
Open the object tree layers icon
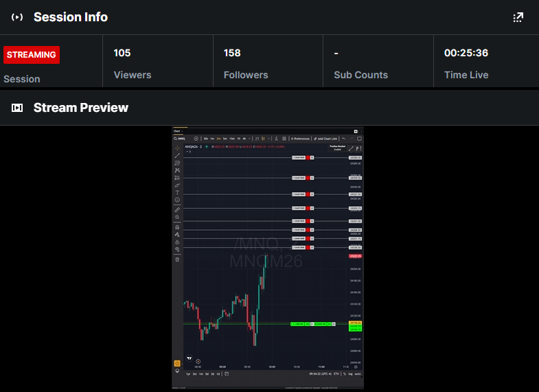coord(177,371)
